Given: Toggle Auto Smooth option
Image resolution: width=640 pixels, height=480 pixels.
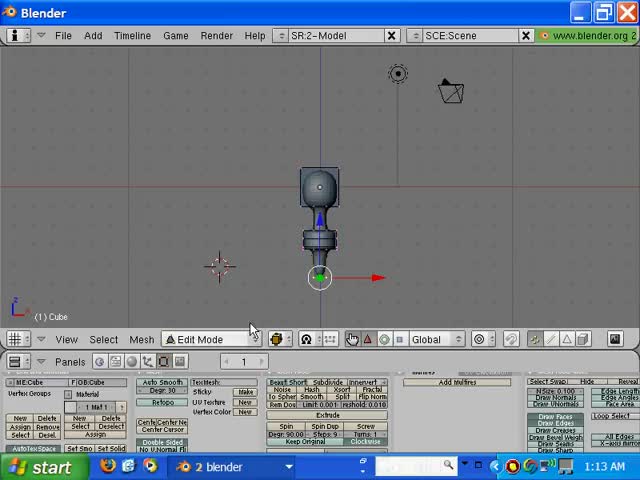Looking at the screenshot, I should [162, 382].
